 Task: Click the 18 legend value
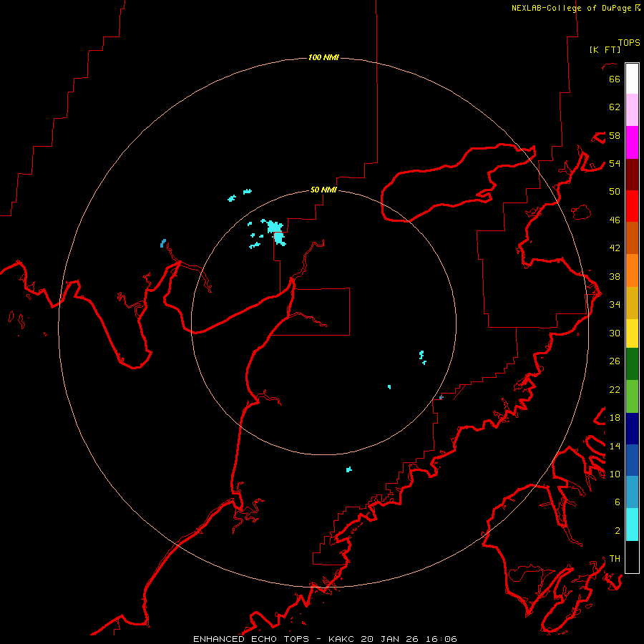pos(615,418)
